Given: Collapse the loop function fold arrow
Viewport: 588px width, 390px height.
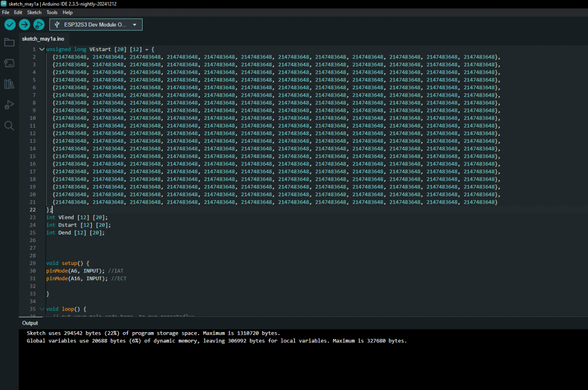Looking at the screenshot, I should 42,310.
